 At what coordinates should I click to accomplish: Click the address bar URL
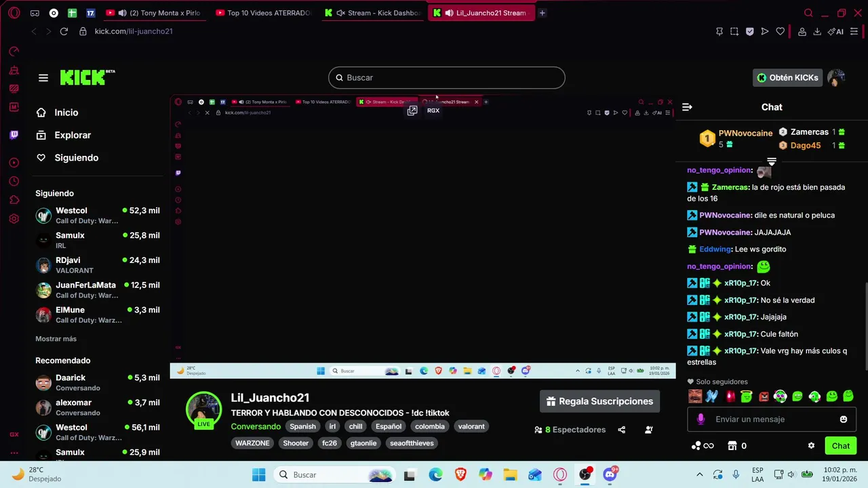click(x=134, y=31)
